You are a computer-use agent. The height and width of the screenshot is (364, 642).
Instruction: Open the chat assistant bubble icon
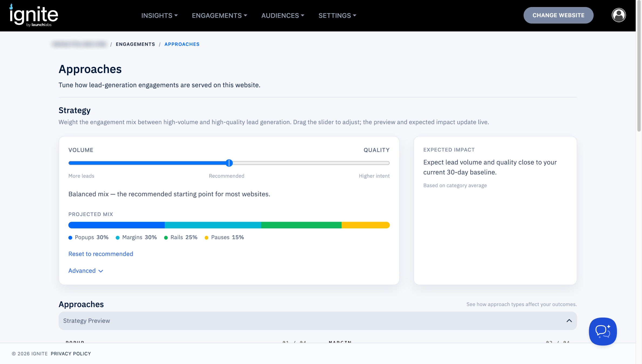[x=603, y=331]
